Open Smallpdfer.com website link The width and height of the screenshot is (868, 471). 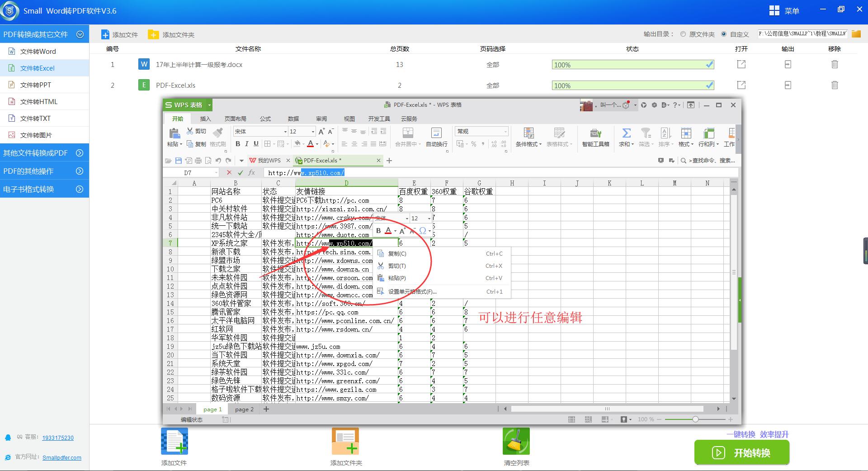(x=62, y=457)
